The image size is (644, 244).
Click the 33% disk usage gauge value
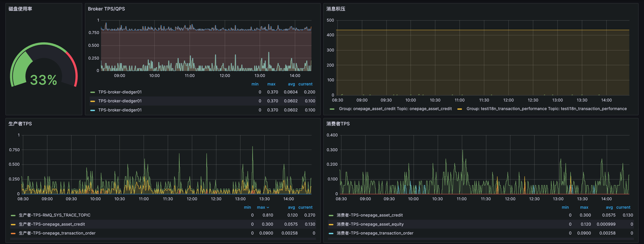pos(44,80)
